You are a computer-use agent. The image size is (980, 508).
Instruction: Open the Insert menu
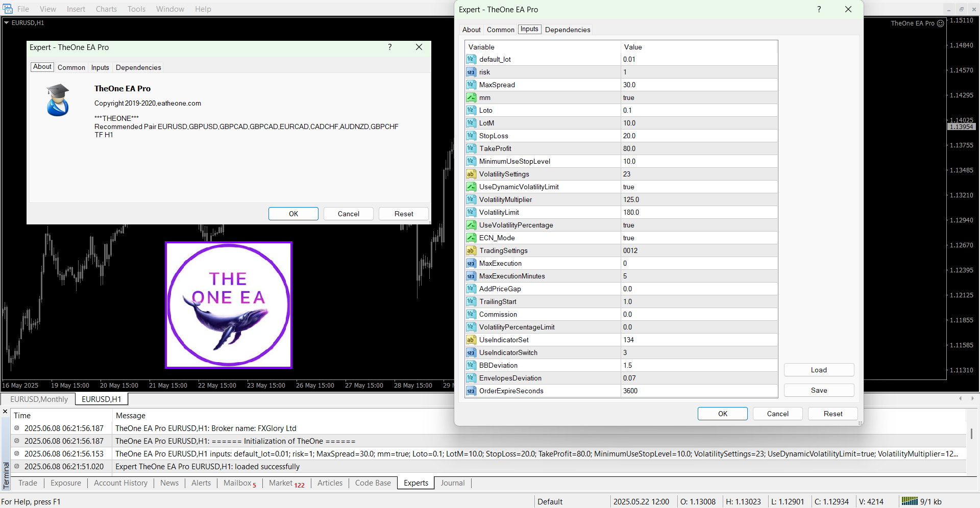[x=76, y=9]
